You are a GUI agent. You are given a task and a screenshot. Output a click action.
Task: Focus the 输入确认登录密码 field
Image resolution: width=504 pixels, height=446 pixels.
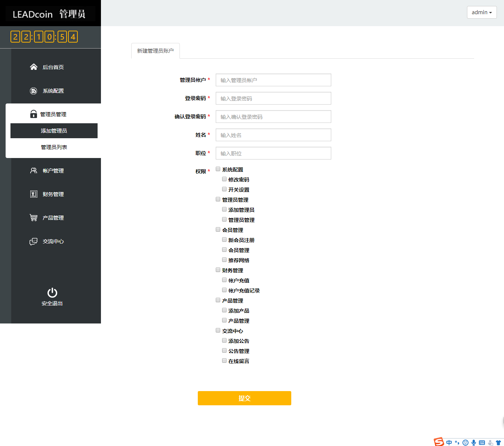coord(273,117)
